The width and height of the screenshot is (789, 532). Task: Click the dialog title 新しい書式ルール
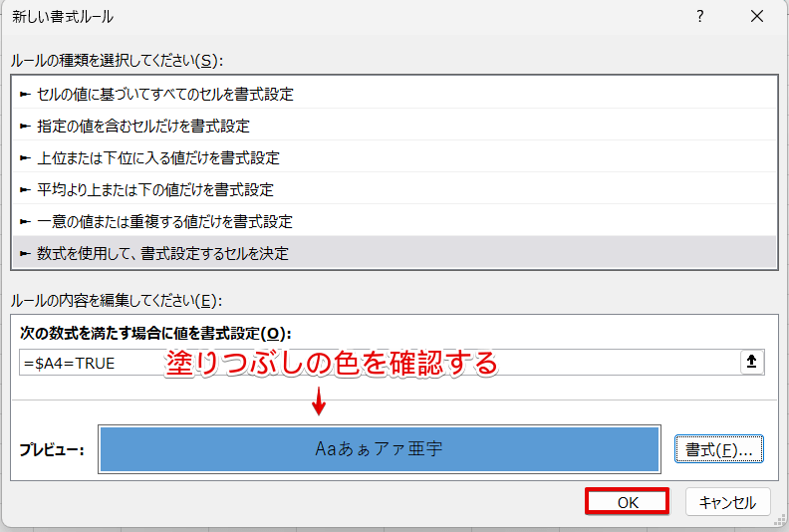63,17
